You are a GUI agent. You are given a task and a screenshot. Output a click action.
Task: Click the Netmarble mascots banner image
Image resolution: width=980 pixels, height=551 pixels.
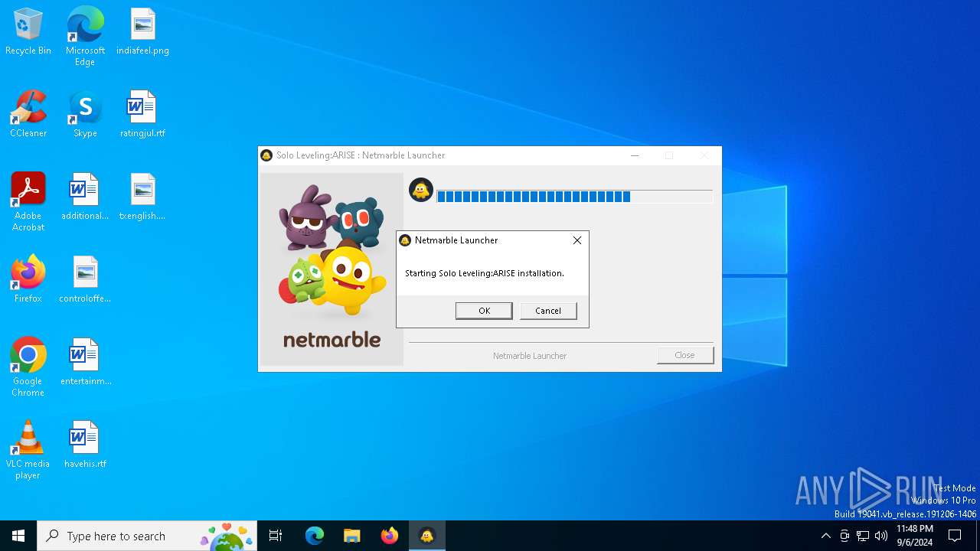click(x=332, y=269)
